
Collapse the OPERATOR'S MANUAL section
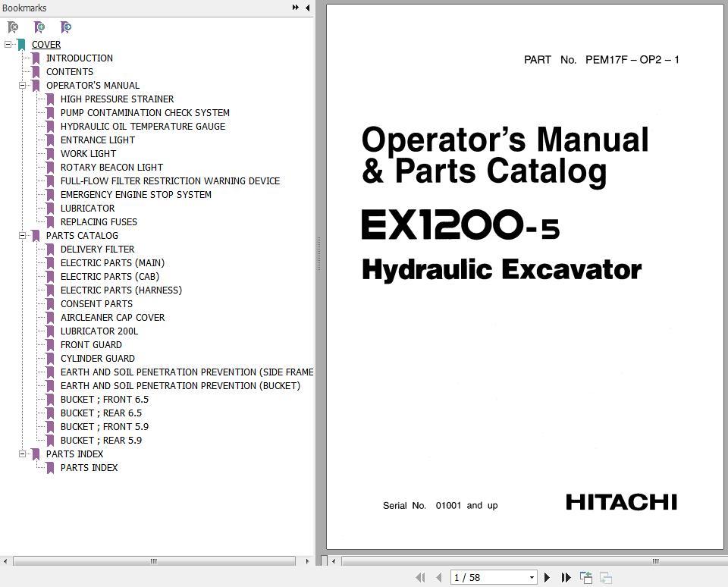tap(22, 86)
